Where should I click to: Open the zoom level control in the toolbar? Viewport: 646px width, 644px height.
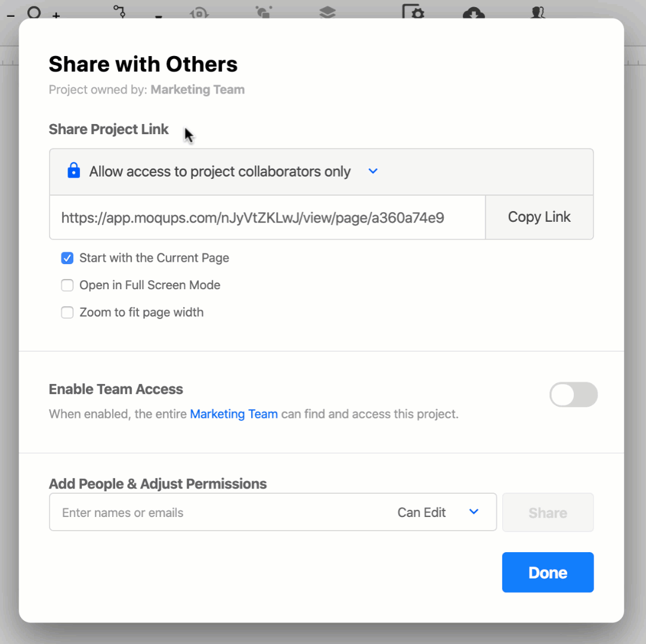(x=34, y=13)
